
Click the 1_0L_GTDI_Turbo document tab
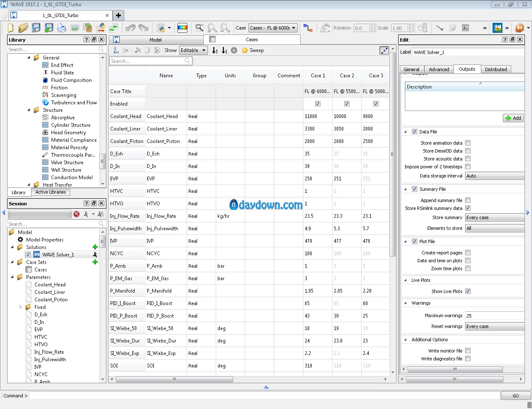pyautogui.click(x=60, y=15)
